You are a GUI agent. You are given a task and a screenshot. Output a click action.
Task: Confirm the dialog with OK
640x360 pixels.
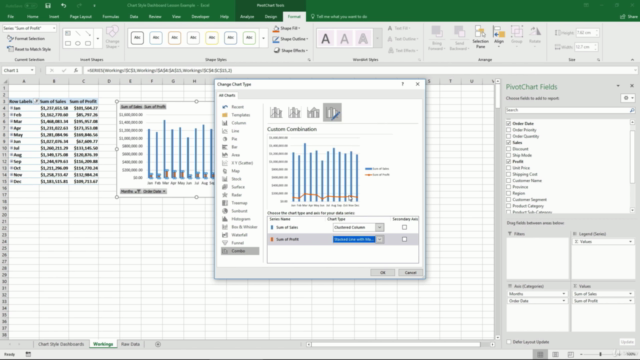pos(382,273)
